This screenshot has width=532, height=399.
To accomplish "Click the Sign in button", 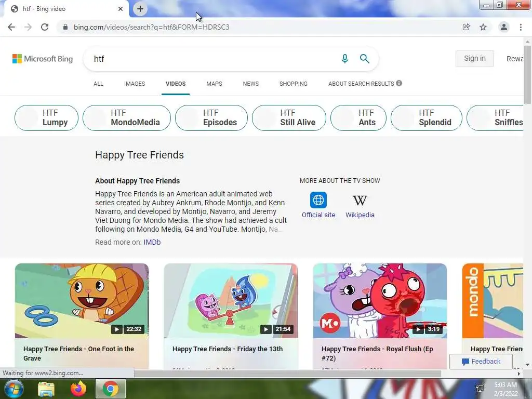I will click(475, 58).
